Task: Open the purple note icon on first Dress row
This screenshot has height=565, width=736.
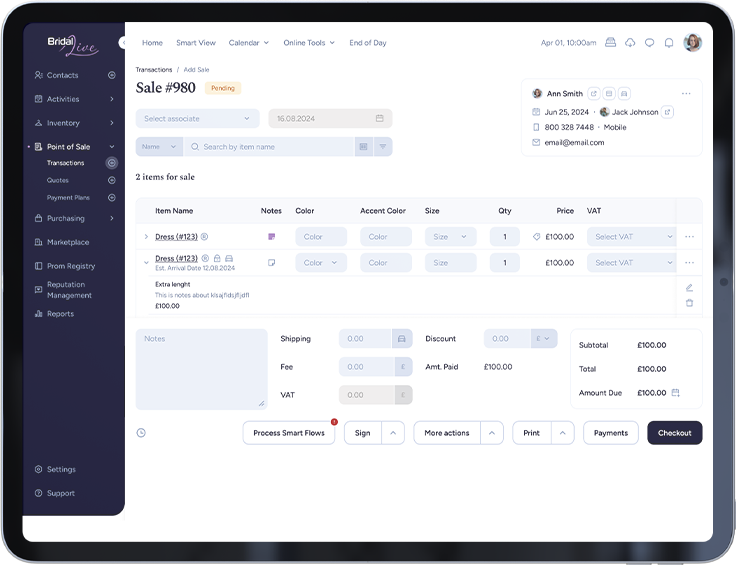Action: tap(271, 237)
